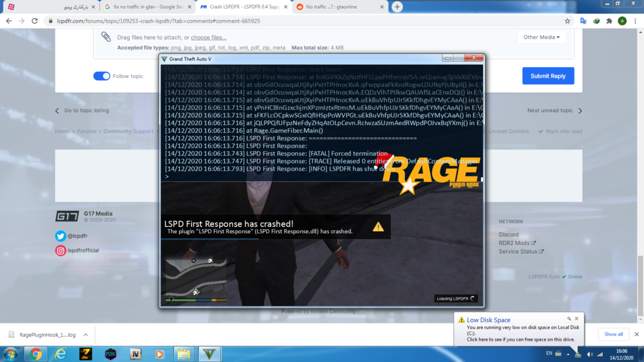Image resolution: width=644 pixels, height=362 pixels.
Task: Click Show all downloads button
Action: click(613, 334)
